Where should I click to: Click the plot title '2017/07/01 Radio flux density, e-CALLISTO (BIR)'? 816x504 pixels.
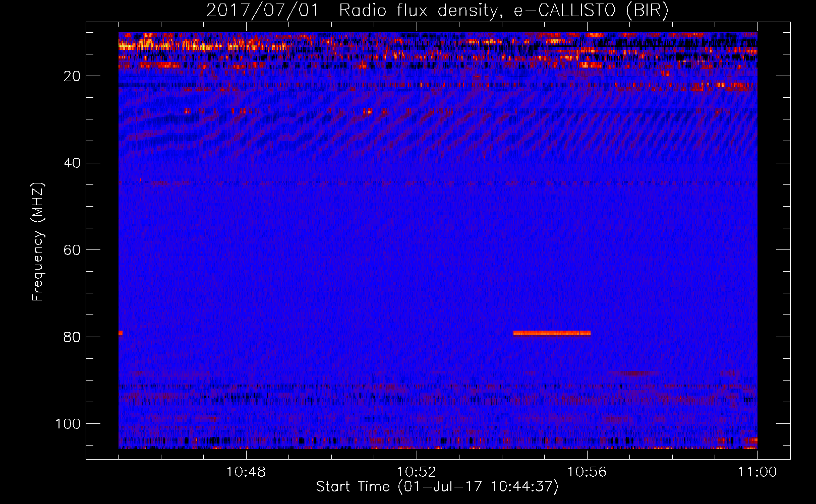tap(437, 10)
